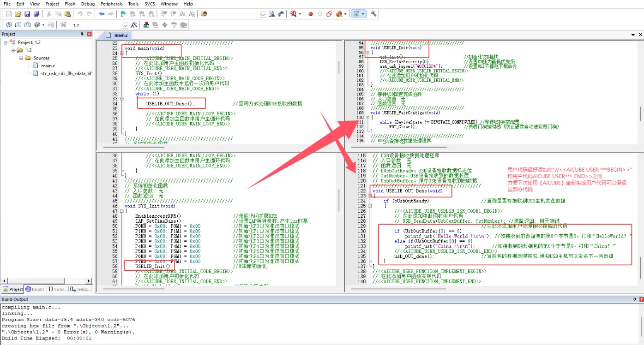Screen dimensions: 644x345
Task: Click the Open file toolbar icon
Action: [x=18, y=14]
